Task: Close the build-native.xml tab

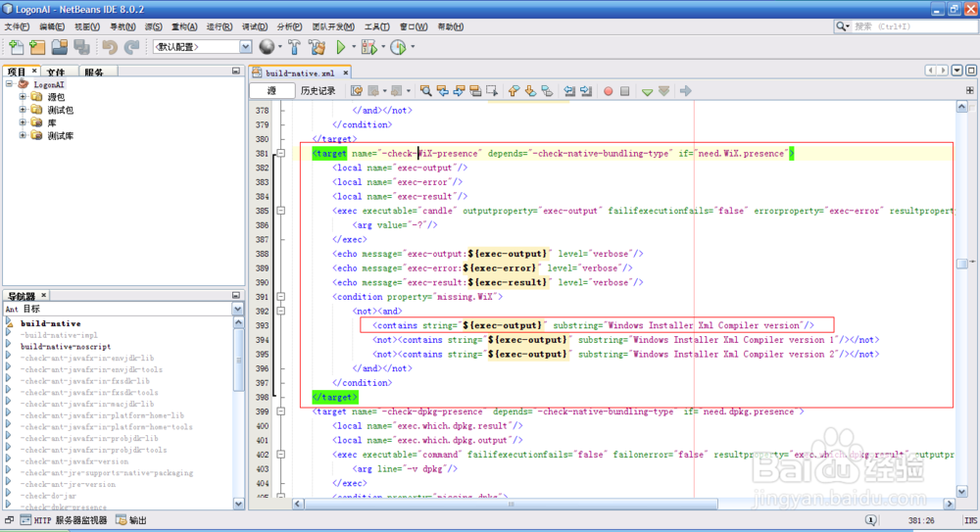Action: coord(346,73)
